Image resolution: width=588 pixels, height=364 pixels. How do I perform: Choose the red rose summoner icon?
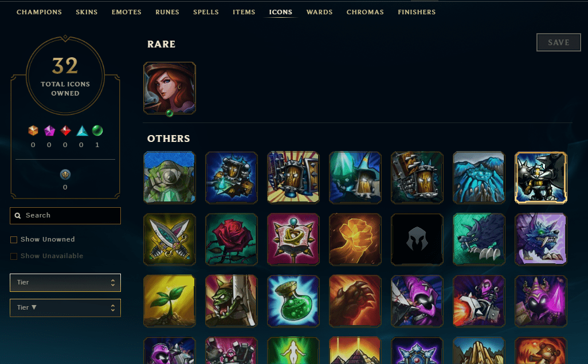[x=232, y=239]
